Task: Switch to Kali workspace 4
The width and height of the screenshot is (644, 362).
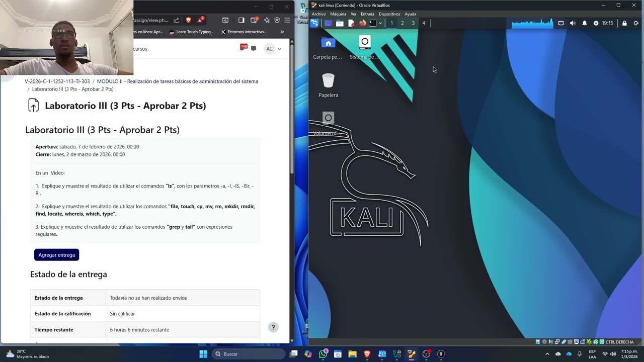Action: [x=424, y=23]
